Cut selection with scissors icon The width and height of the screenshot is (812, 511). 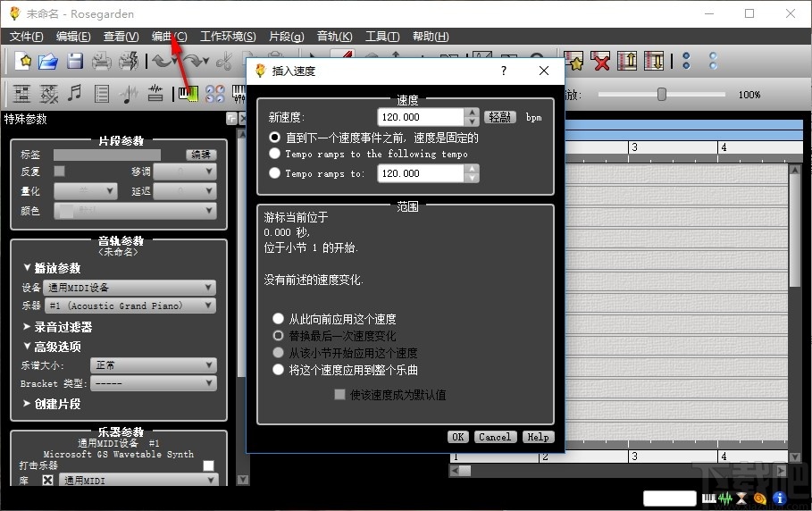[224, 61]
